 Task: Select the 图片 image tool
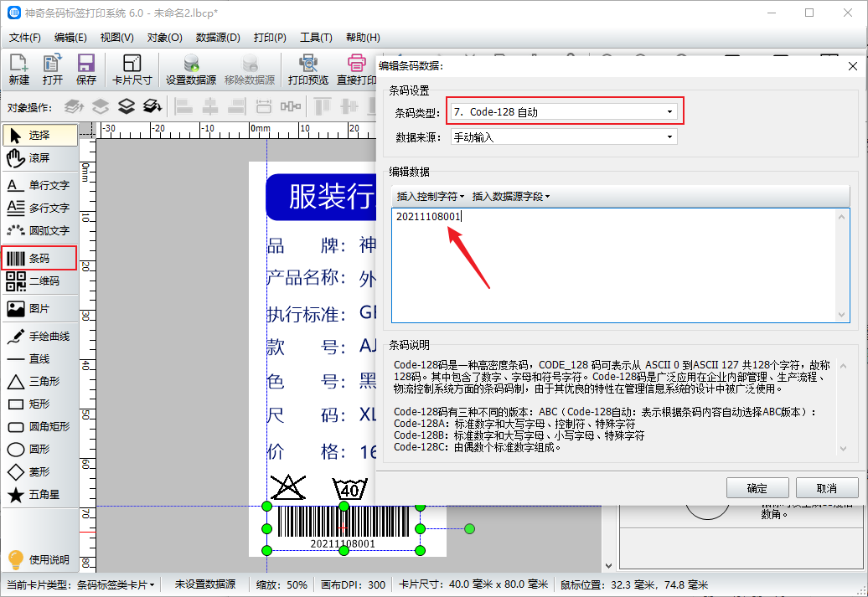tap(40, 309)
